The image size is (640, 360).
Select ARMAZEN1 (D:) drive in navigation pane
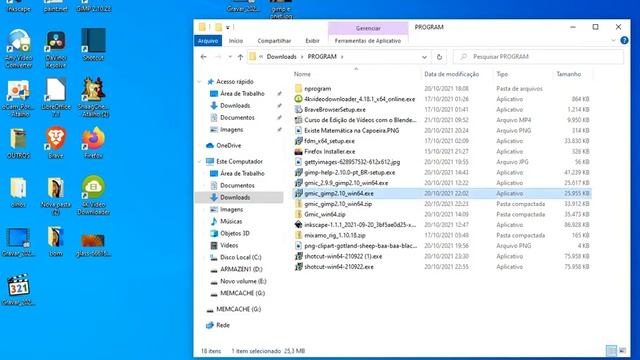(x=241, y=269)
